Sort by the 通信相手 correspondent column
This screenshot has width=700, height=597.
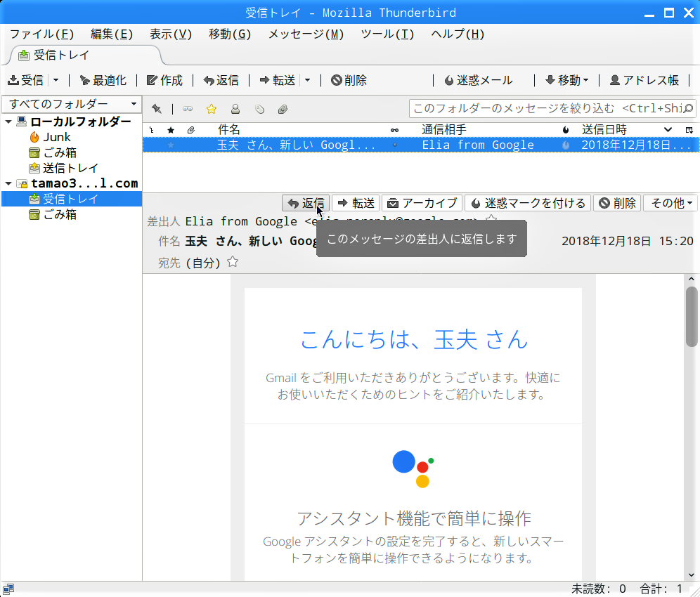tap(443, 130)
